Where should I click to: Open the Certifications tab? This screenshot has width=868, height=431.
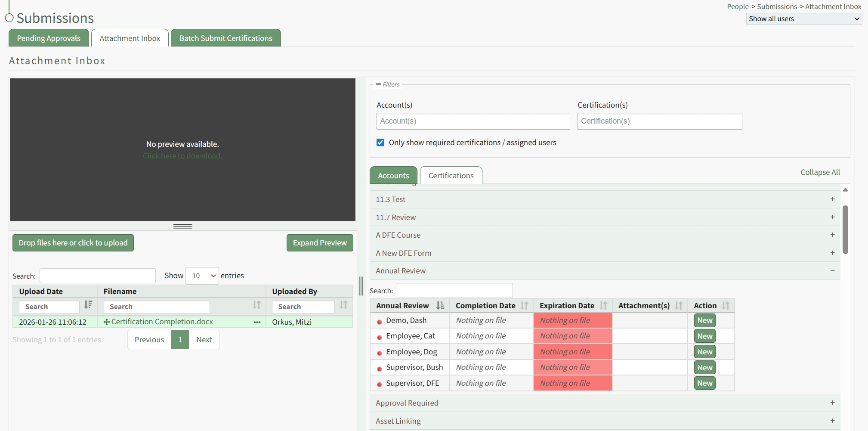click(x=451, y=176)
